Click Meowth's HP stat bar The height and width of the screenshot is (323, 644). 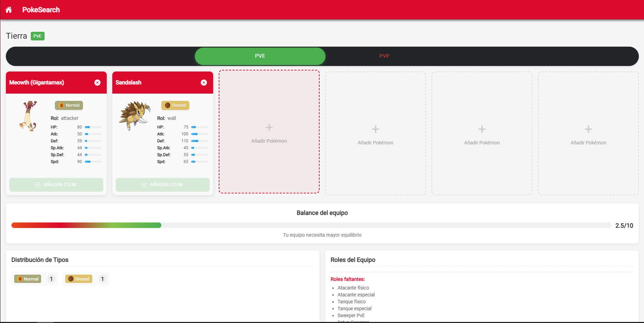[93, 127]
